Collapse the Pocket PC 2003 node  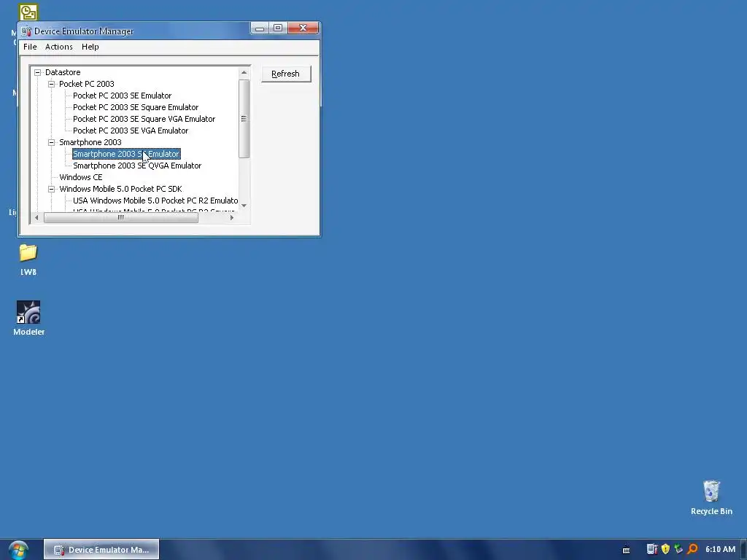(52, 84)
